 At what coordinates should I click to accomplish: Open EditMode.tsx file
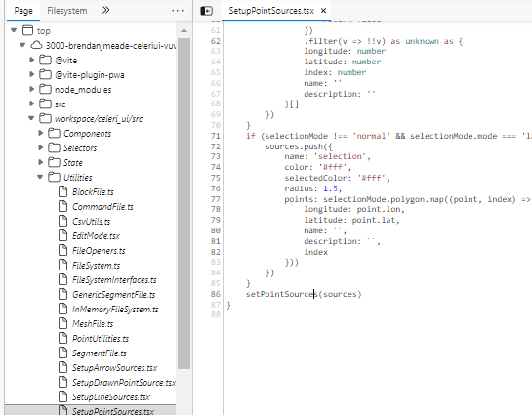tap(96, 236)
